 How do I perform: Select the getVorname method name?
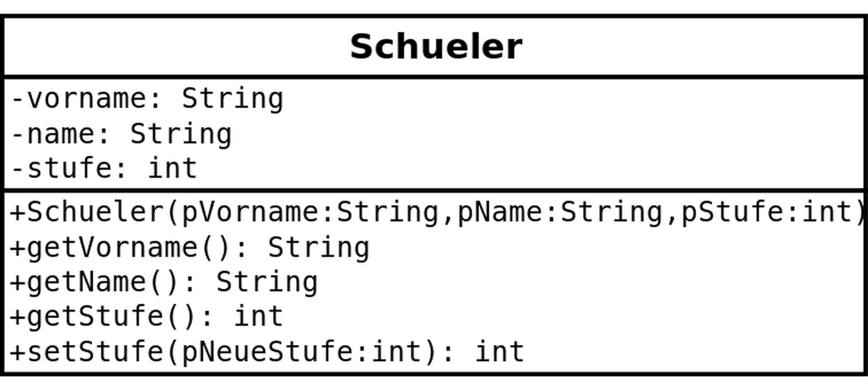tap(112, 248)
